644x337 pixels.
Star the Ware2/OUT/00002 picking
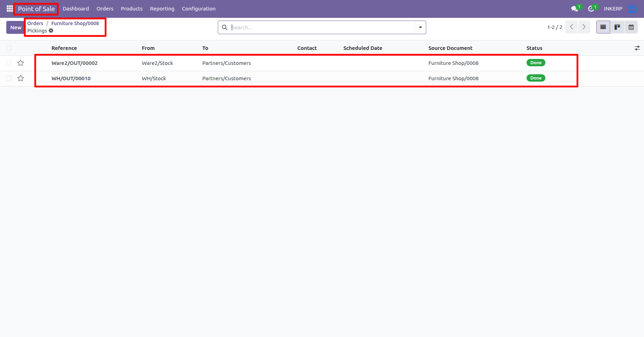pos(21,63)
